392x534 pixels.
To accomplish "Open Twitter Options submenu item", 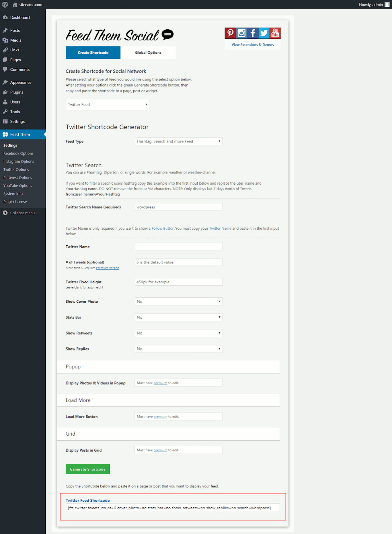I will tap(16, 170).
